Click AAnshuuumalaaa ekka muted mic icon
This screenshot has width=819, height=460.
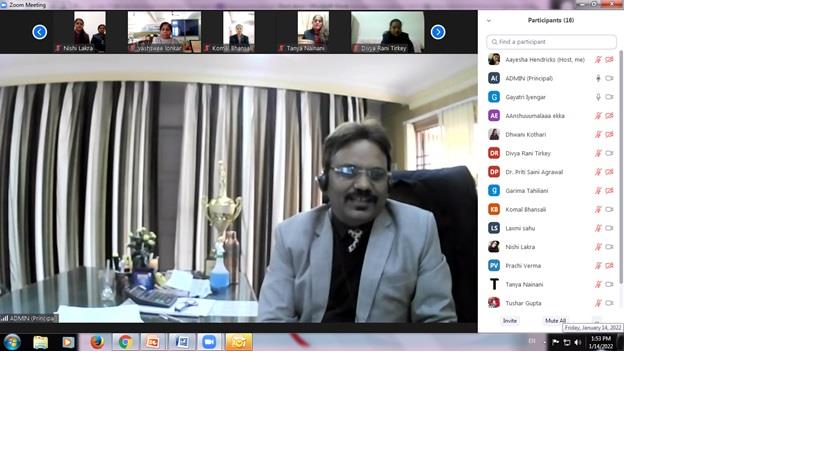click(x=598, y=116)
